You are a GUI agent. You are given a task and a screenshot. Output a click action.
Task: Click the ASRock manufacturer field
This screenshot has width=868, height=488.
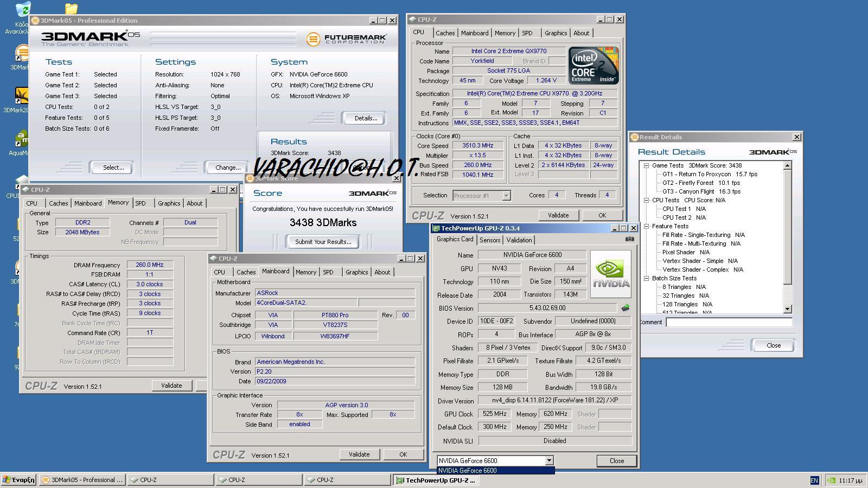pyautogui.click(x=335, y=293)
